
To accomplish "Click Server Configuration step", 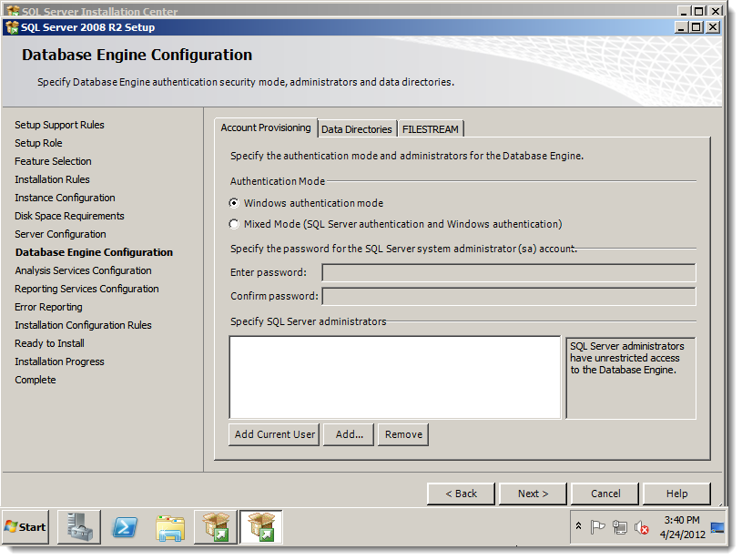I will [61, 234].
